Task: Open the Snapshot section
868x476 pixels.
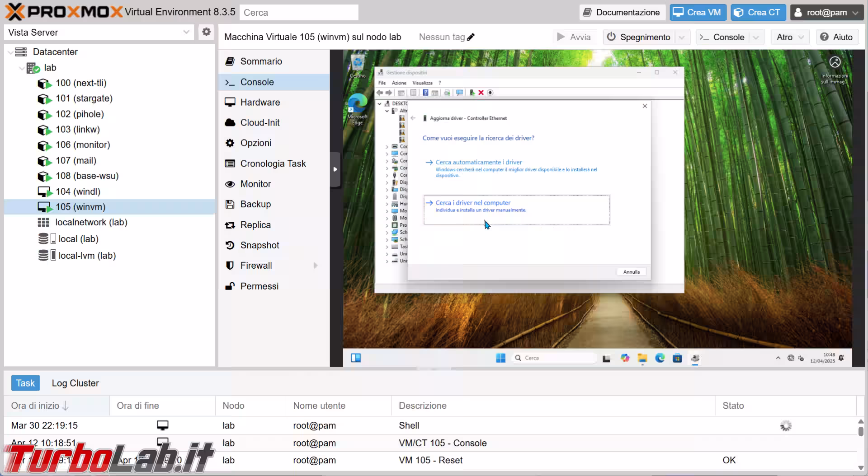Action: (259, 245)
